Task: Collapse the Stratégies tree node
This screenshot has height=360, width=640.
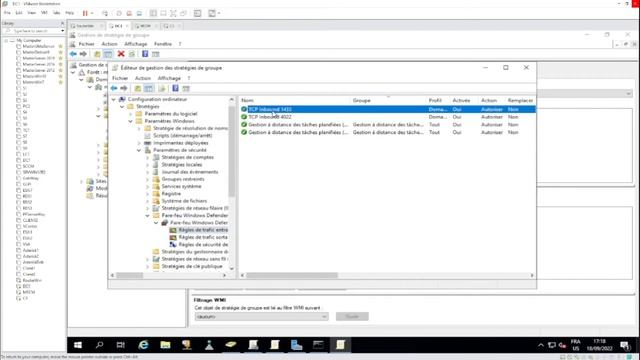Action: click(x=122, y=107)
